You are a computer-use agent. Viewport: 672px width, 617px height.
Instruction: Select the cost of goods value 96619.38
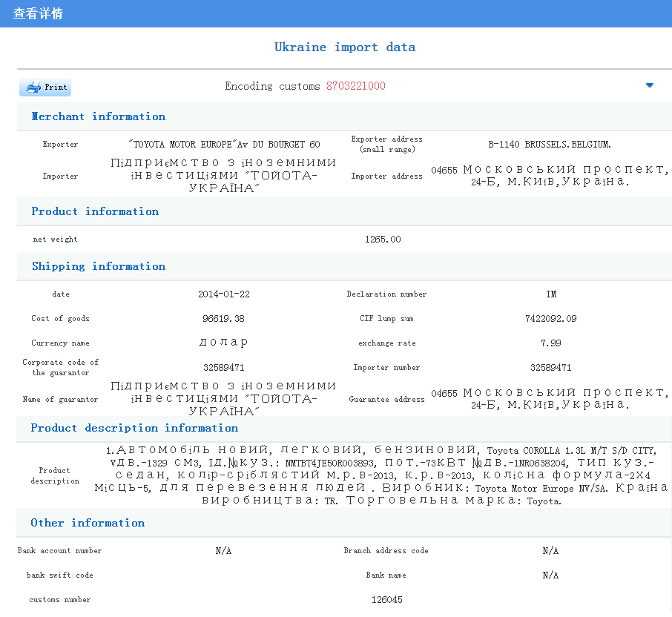(223, 318)
